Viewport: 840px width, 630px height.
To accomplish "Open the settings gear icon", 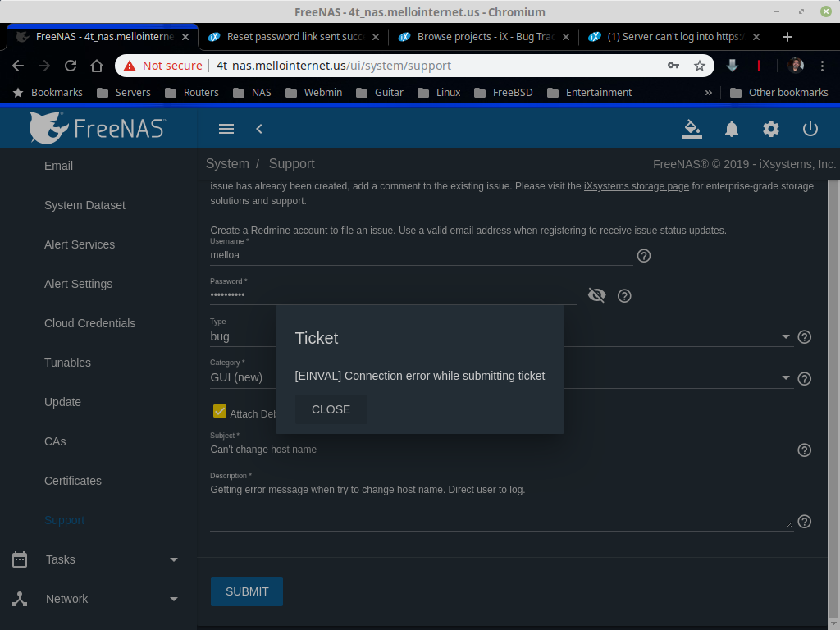I will (x=771, y=129).
